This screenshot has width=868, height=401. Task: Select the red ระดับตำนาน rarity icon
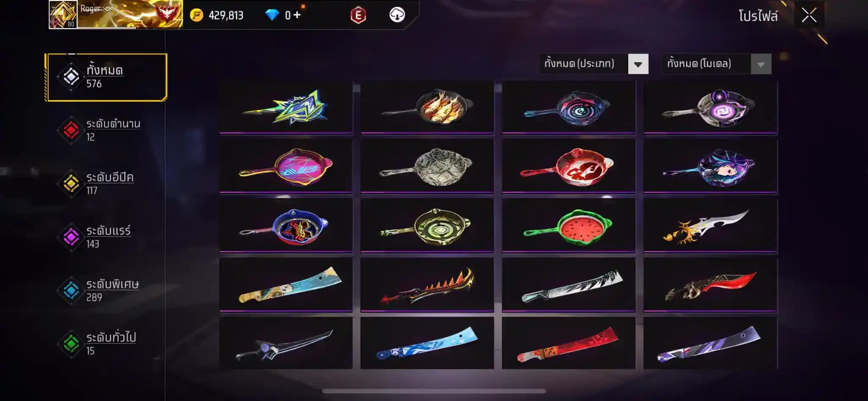[x=71, y=130]
